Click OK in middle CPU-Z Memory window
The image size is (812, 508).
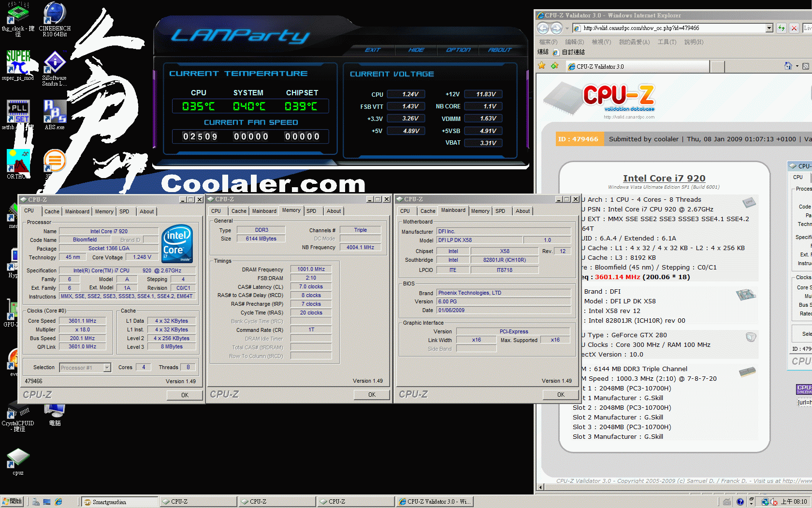[x=372, y=395]
